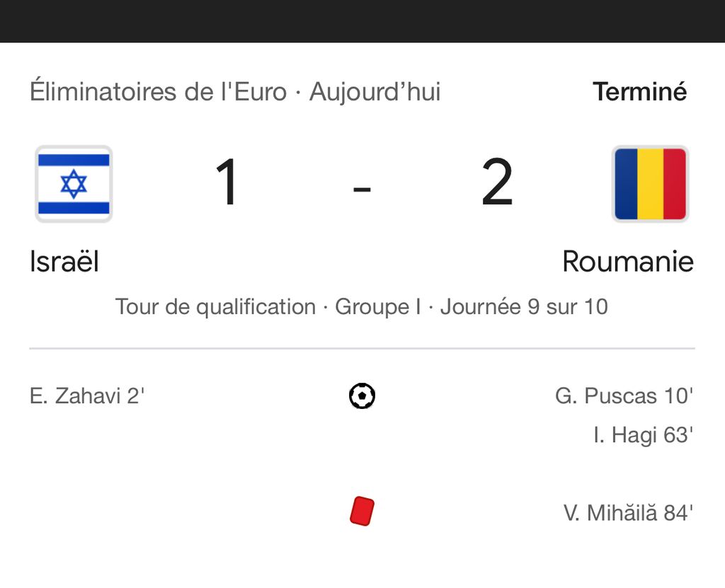Select Israel's score of 1
The image size is (725, 588).
click(x=227, y=184)
